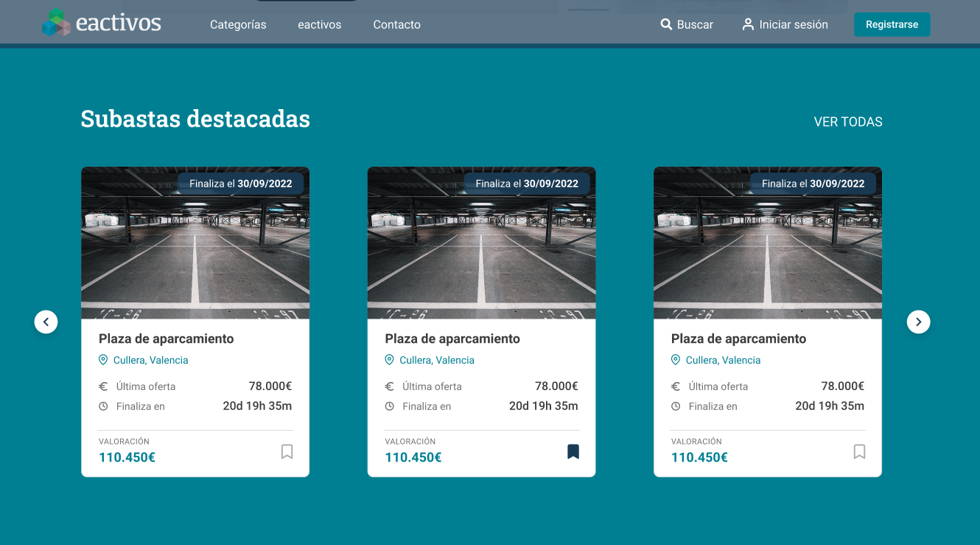Click the Registrarse button
This screenshot has height=545, width=980.
coord(892,24)
